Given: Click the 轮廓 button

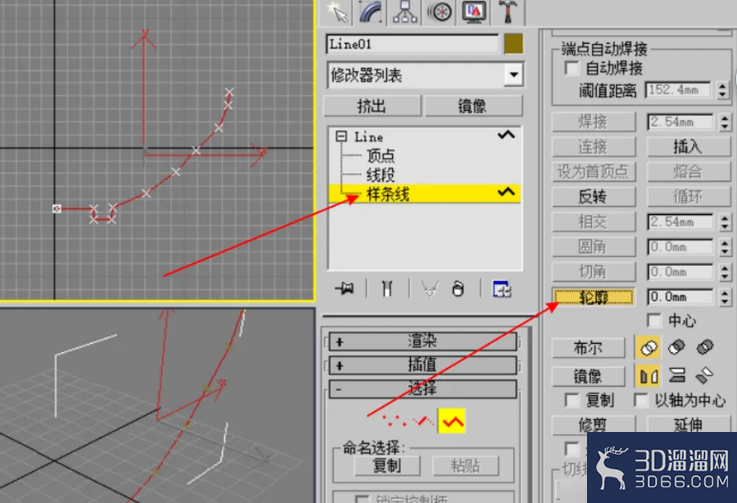Looking at the screenshot, I should 594,297.
